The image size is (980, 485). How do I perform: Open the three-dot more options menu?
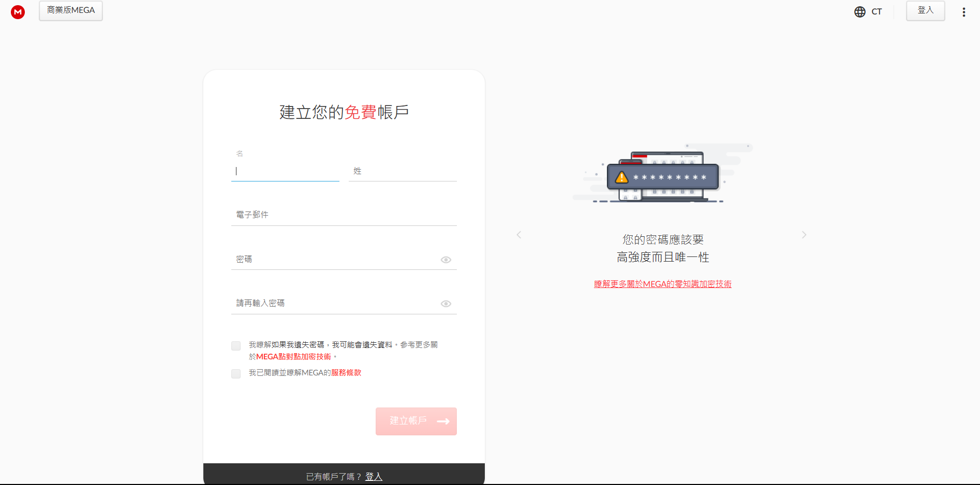[x=963, y=12]
